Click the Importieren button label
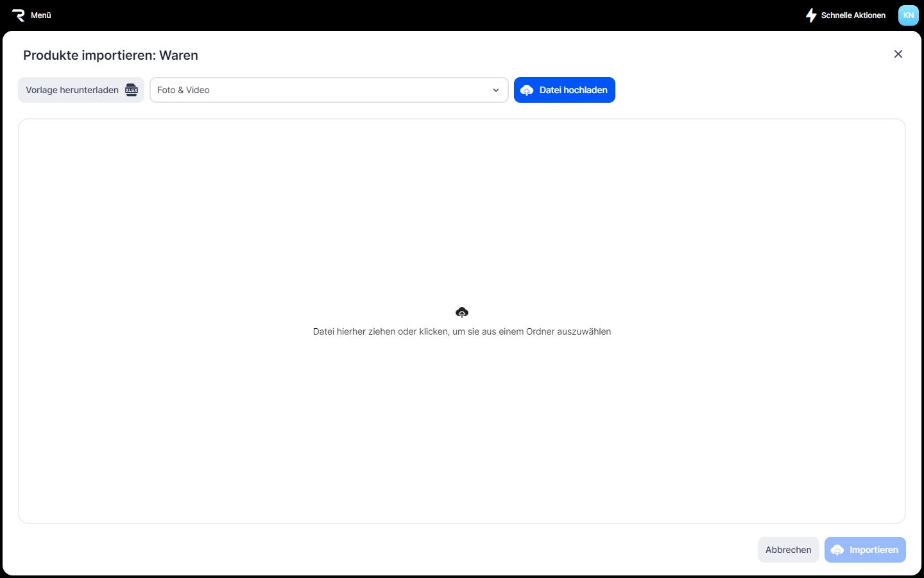Image resolution: width=924 pixels, height=578 pixels. [873, 550]
